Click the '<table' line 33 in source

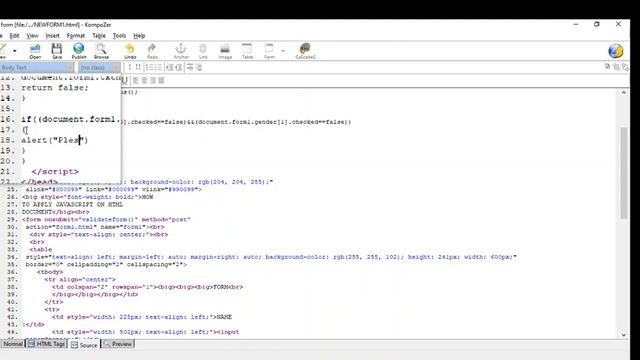tap(40, 249)
